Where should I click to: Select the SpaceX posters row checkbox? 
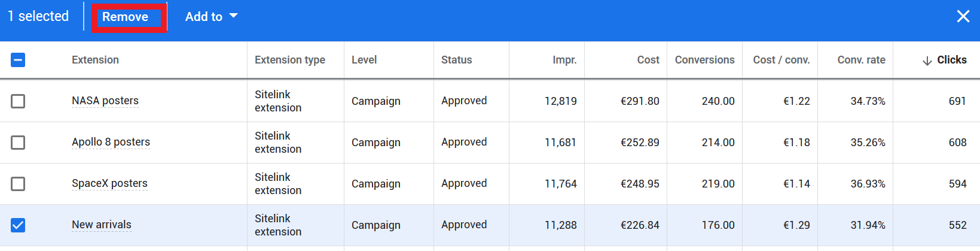18,184
